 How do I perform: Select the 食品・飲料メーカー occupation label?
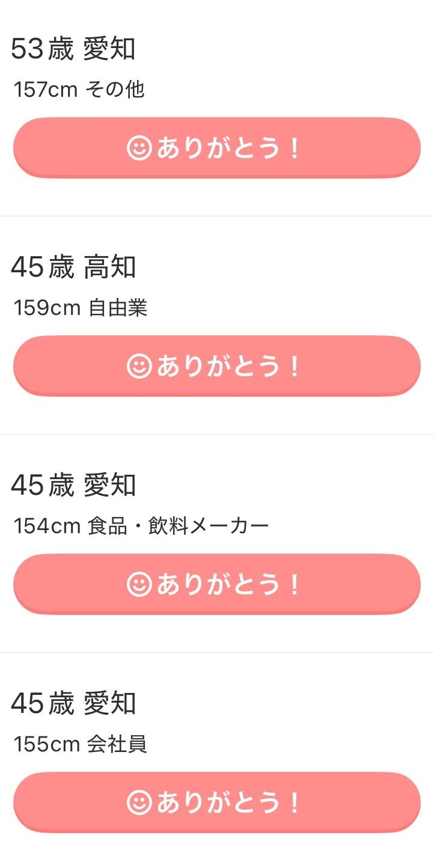(178, 527)
